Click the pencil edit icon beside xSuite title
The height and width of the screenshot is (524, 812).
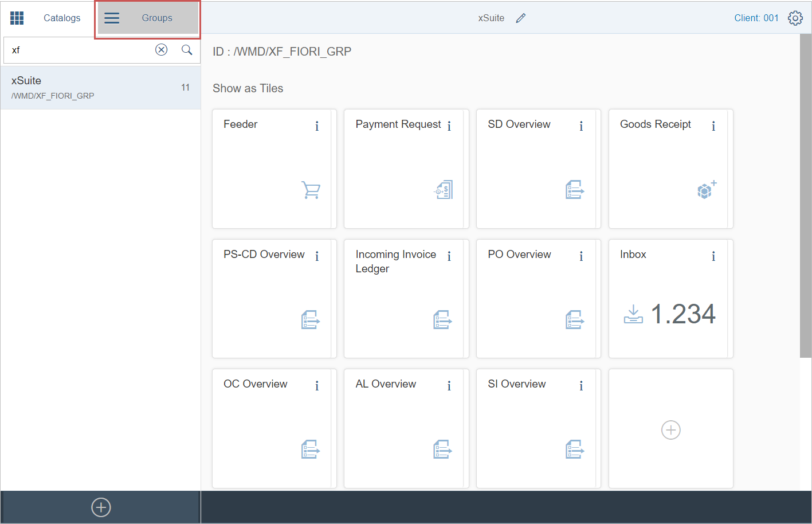pos(520,18)
